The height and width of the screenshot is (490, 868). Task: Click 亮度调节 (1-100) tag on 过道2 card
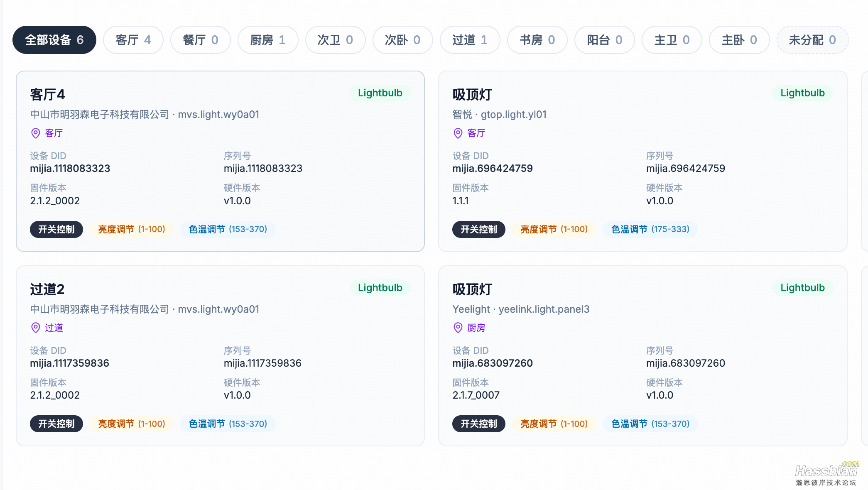click(132, 424)
